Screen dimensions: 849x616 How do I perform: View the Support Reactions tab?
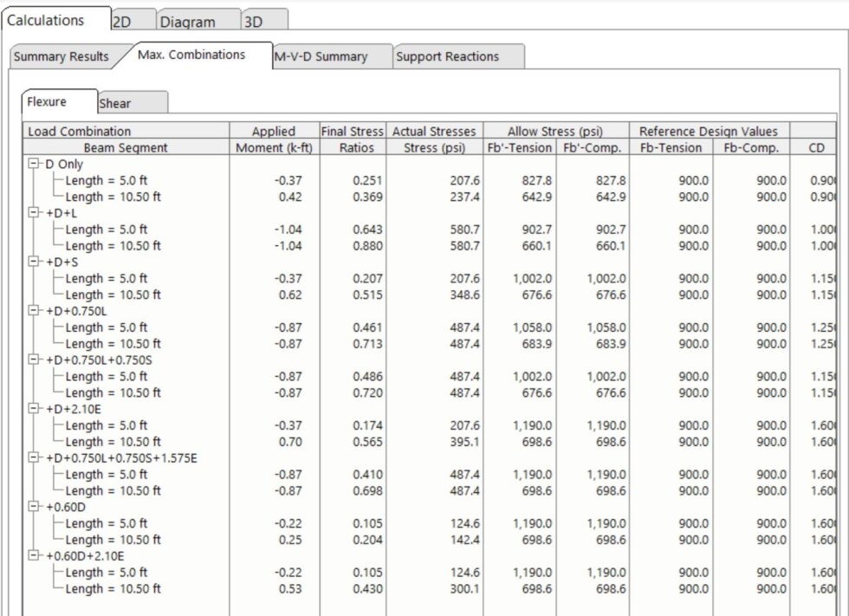point(447,55)
